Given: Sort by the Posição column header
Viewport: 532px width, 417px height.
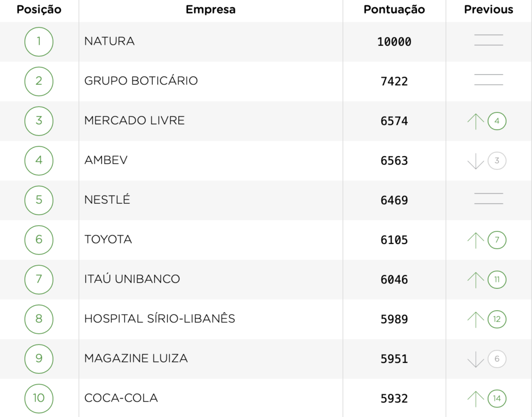Looking at the screenshot, I should pos(39,10).
